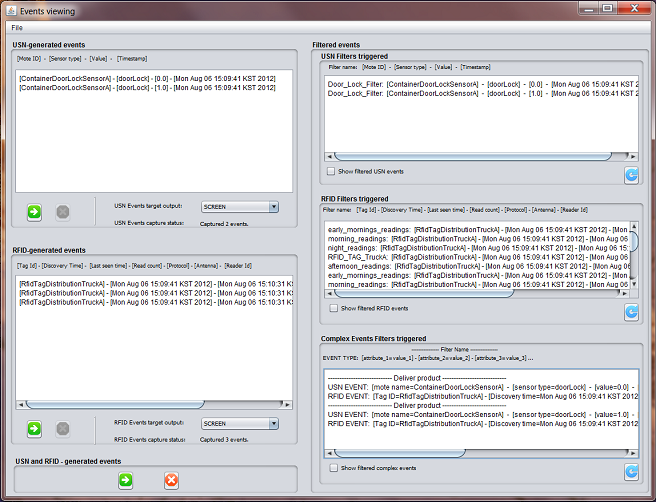Image resolution: width=656 pixels, height=502 pixels.
Task: Enable Show filtered RFID events checkbox
Action: point(333,308)
